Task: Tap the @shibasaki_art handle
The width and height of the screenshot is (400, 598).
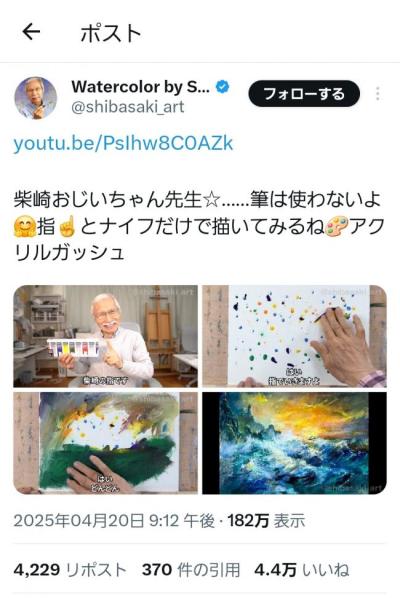Action: 128,107
